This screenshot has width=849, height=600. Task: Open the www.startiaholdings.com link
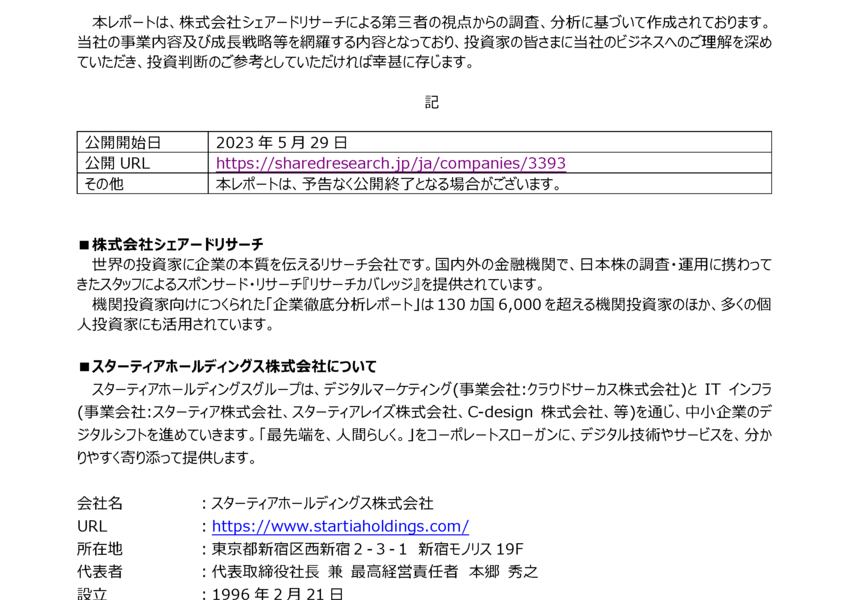340,526
